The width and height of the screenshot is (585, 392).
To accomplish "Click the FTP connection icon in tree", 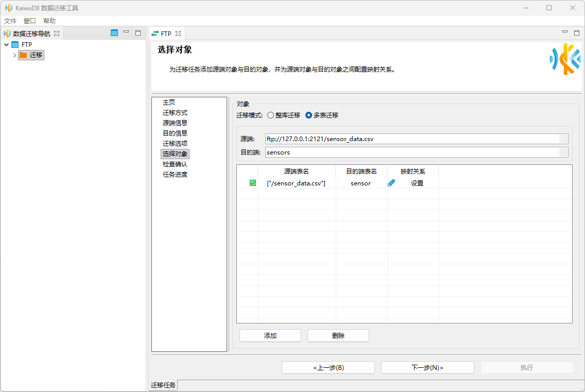I will tap(15, 45).
